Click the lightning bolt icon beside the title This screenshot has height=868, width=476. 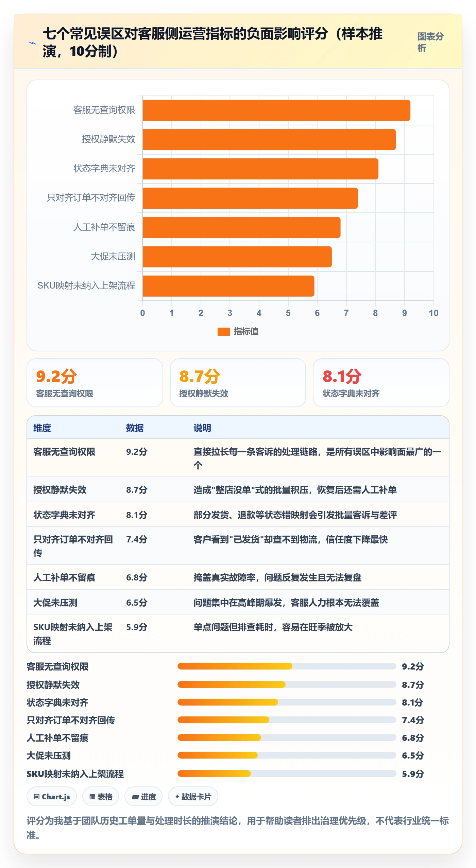pyautogui.click(x=32, y=43)
